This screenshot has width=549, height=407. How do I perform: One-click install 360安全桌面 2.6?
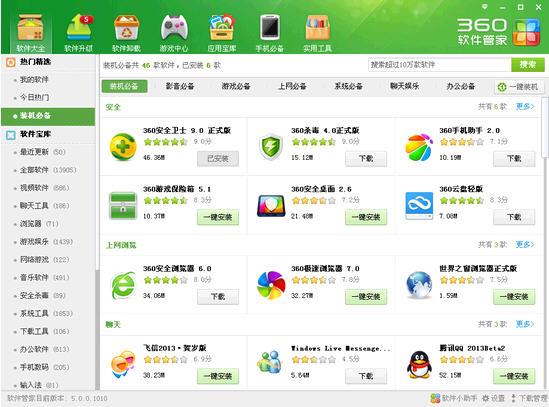tap(366, 217)
